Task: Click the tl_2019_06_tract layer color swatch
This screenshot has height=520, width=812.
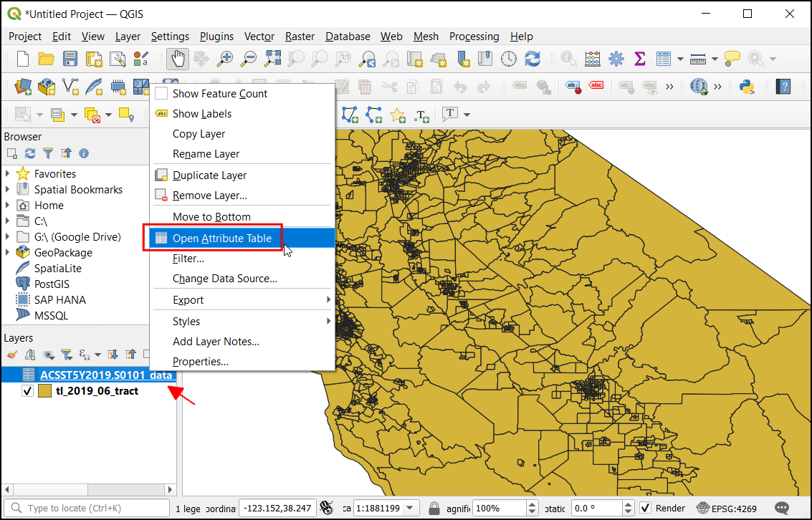Action: pos(45,391)
